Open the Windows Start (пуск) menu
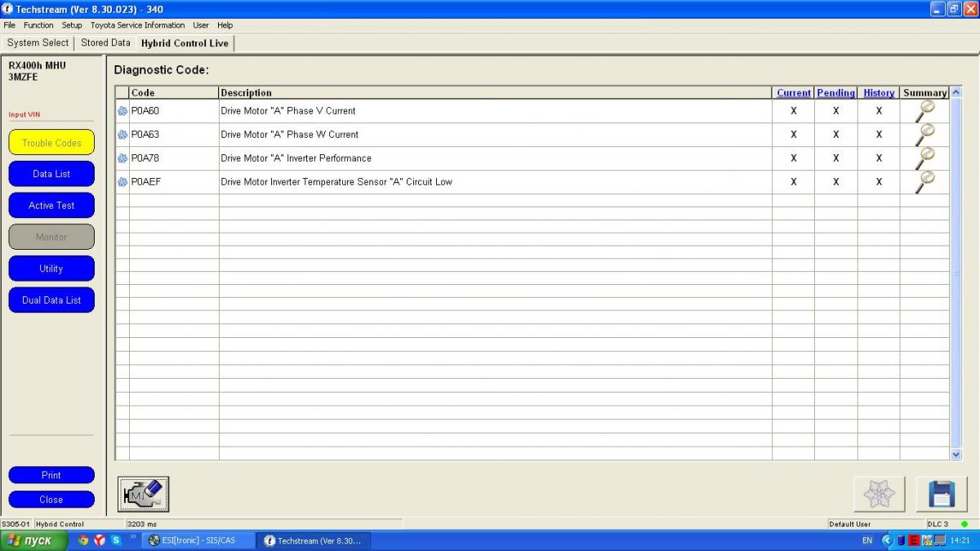Screen dimensions: 980x551 [33, 540]
